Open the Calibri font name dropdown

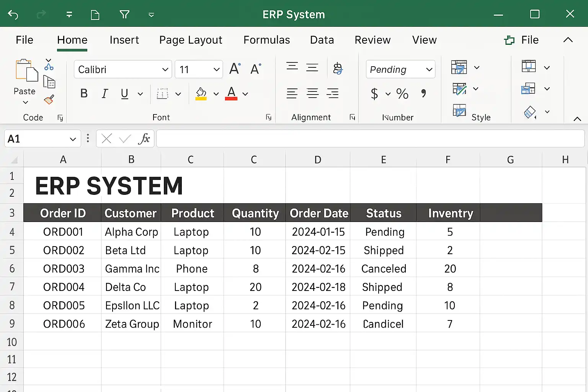(x=165, y=70)
